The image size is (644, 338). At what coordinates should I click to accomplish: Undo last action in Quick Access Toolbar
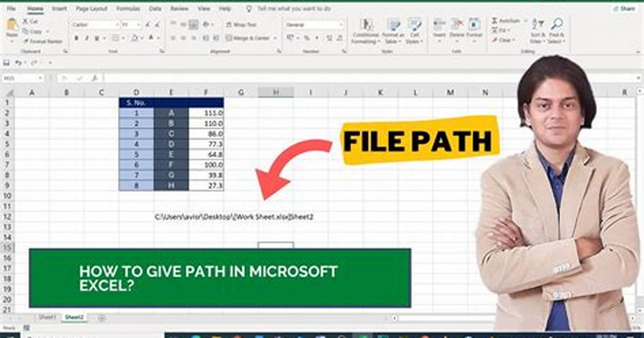(x=18, y=63)
